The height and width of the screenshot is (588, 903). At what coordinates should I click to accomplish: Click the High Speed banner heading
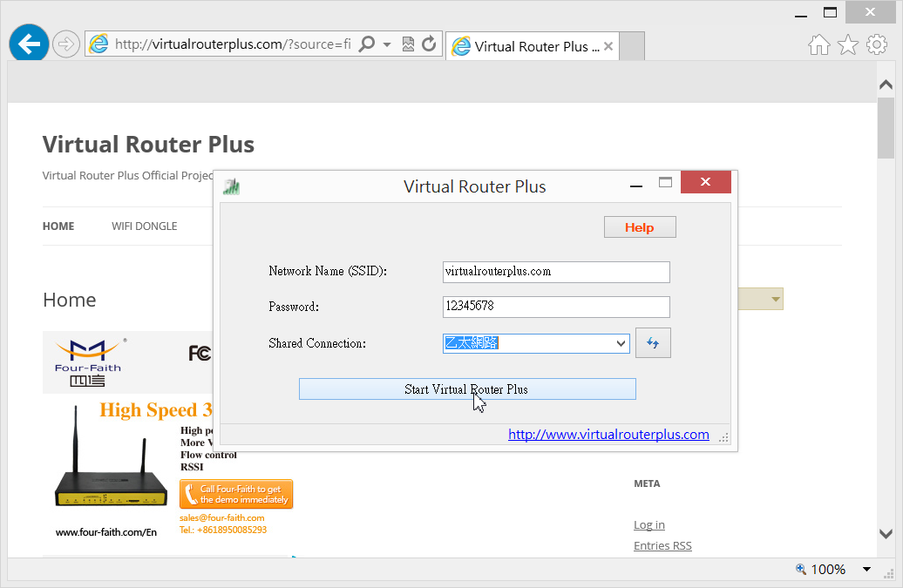155,409
